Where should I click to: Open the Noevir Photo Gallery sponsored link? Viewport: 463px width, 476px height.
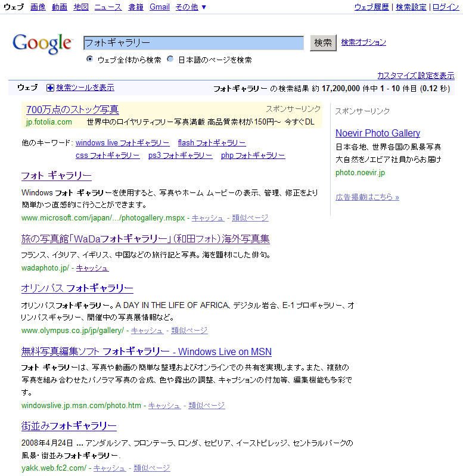pos(378,133)
